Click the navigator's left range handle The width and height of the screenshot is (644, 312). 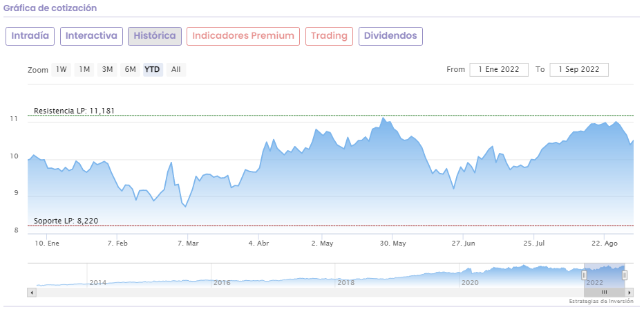pyautogui.click(x=584, y=275)
